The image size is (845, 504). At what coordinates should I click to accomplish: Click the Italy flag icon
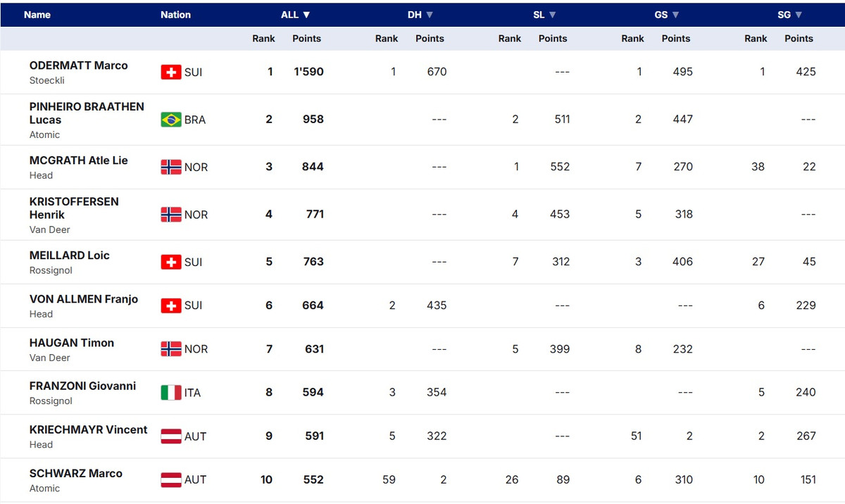(171, 393)
